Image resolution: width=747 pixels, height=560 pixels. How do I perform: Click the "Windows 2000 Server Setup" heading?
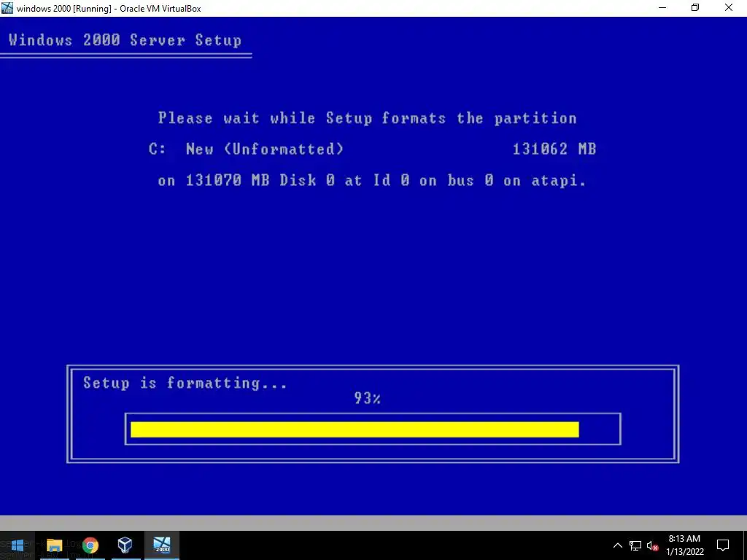point(125,40)
